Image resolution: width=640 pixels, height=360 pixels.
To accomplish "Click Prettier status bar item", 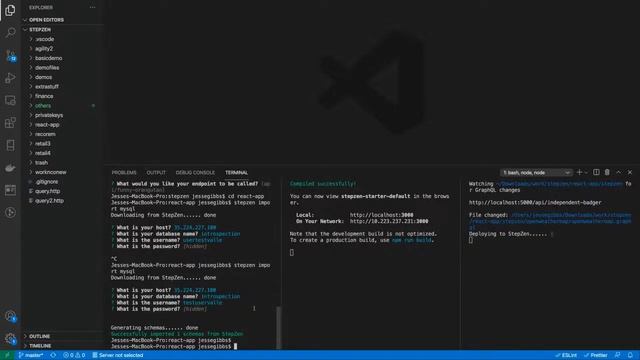I will (596, 355).
